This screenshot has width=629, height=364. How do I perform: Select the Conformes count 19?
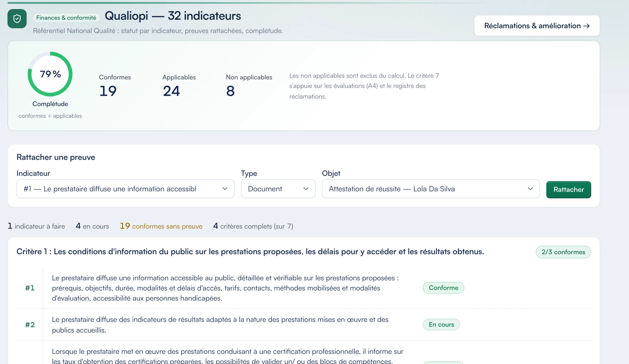coord(108,91)
